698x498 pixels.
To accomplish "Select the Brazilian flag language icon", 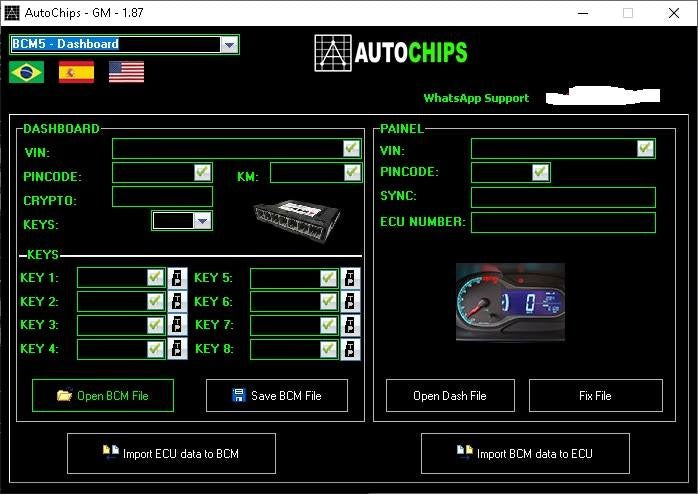I will pyautogui.click(x=26, y=72).
